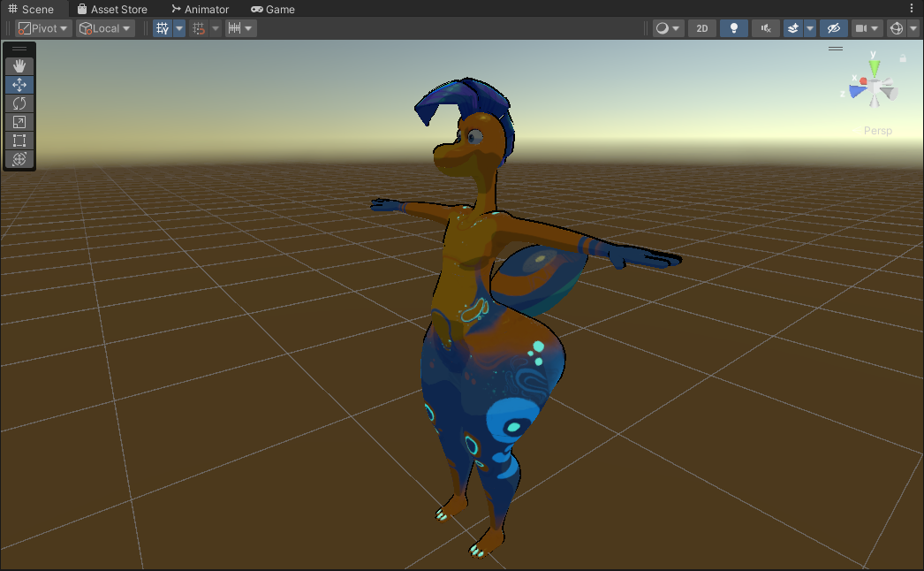Select the Rotate tool

pos(19,103)
